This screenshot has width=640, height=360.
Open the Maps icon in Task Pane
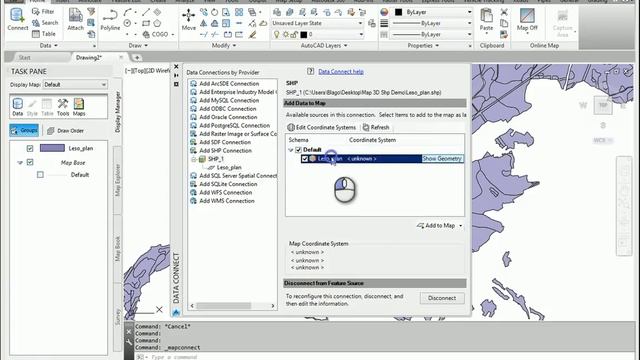point(79,107)
